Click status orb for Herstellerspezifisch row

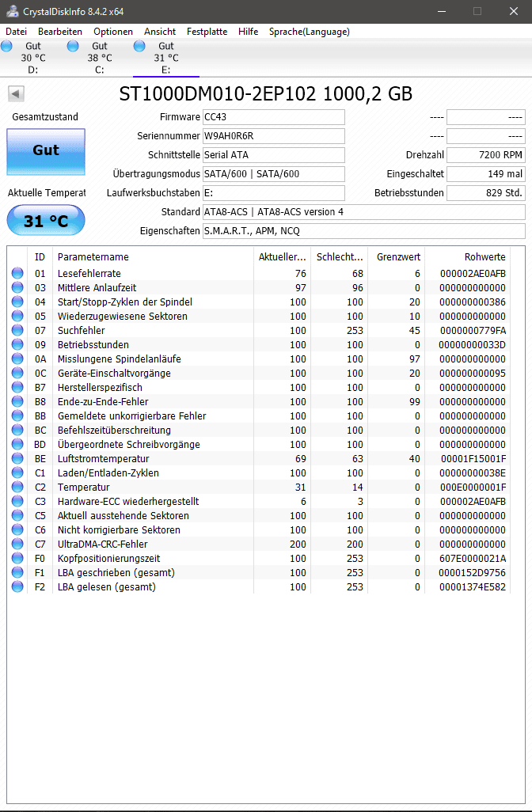point(17,387)
